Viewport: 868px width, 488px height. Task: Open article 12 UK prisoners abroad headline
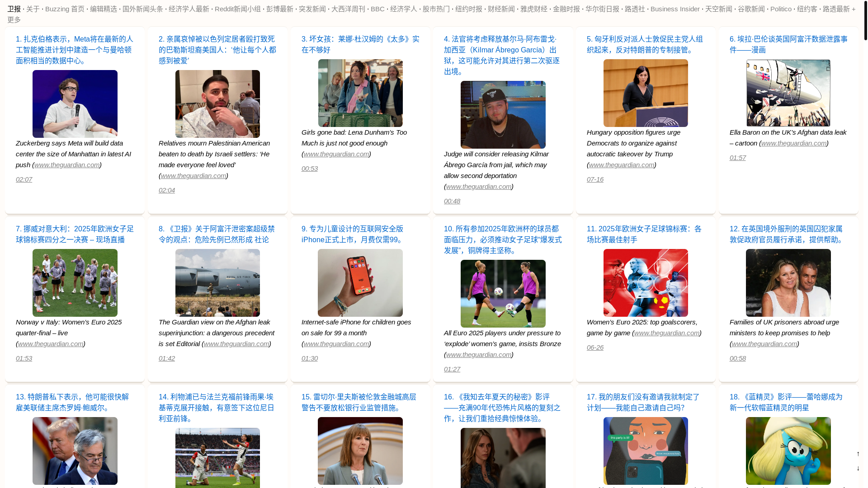788,234
